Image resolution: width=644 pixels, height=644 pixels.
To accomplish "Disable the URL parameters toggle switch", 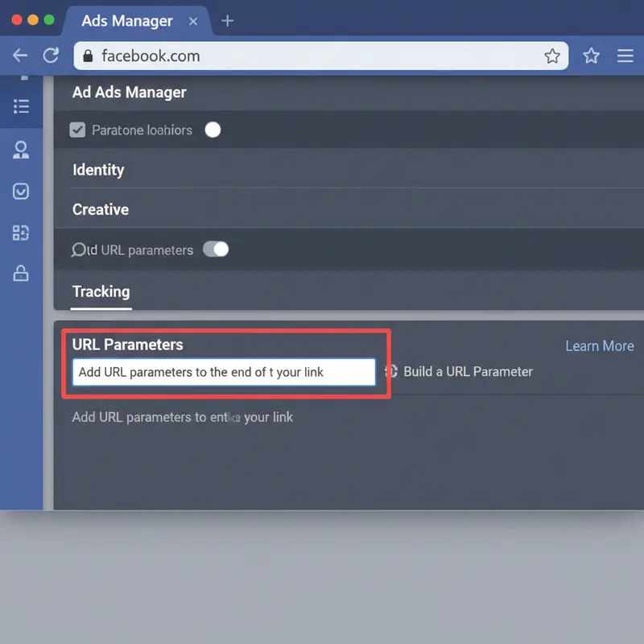I will point(216,250).
